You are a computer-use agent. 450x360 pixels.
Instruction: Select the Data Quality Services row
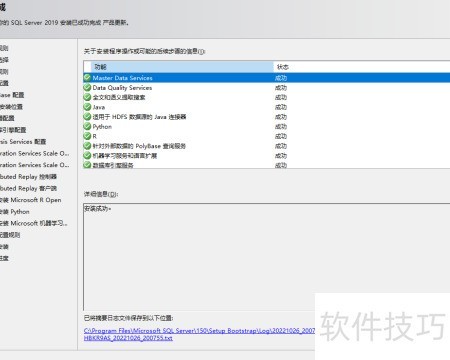tap(267, 88)
